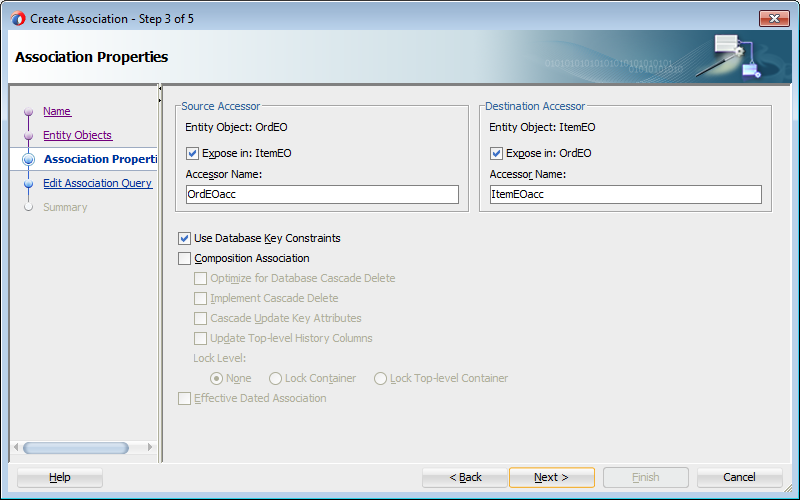Click the Edit Association Query step bullet
The image size is (800, 500).
(x=29, y=183)
